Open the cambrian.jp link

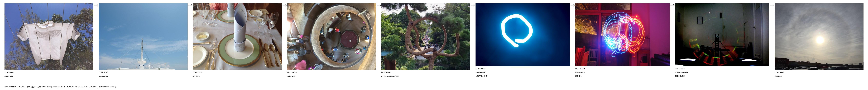tap(108, 87)
